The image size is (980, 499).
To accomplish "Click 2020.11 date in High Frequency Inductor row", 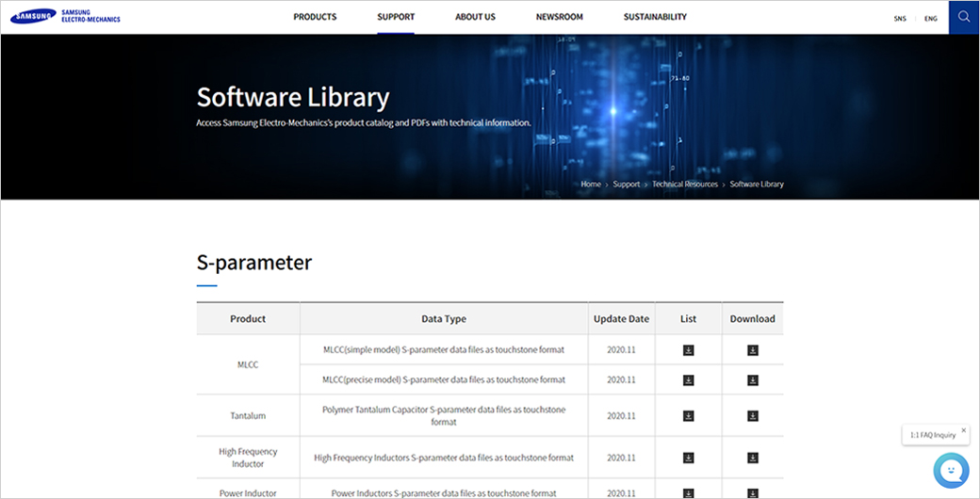I will [x=621, y=458].
